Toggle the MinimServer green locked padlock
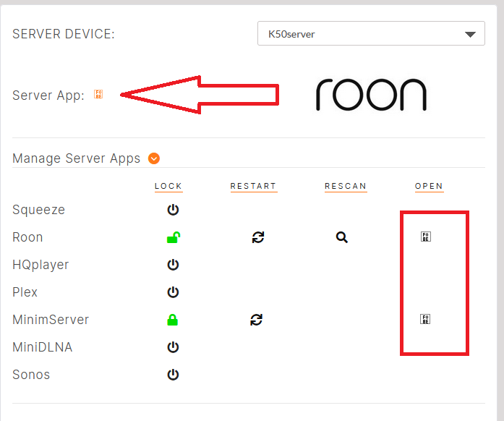 point(173,320)
